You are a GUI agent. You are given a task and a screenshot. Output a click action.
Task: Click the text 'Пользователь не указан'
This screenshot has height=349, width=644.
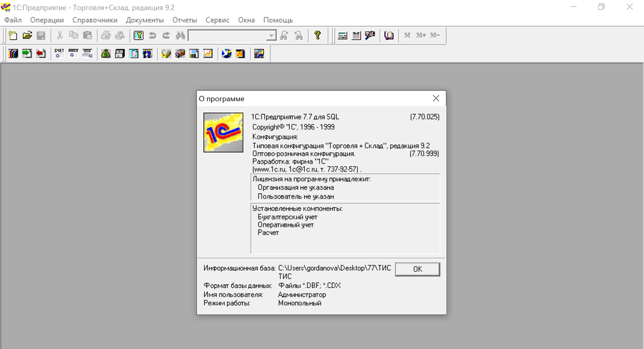pos(296,197)
